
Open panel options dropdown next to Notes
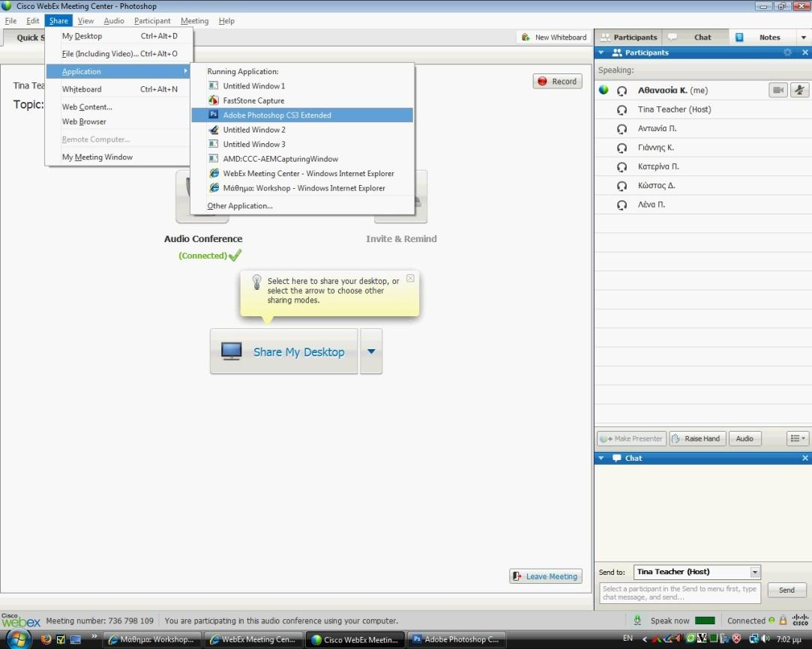pyautogui.click(x=804, y=37)
